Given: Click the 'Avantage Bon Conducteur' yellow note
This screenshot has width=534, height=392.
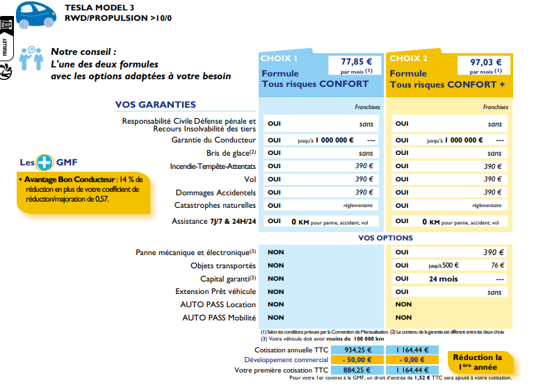Looking at the screenshot, I should pos(83,193).
